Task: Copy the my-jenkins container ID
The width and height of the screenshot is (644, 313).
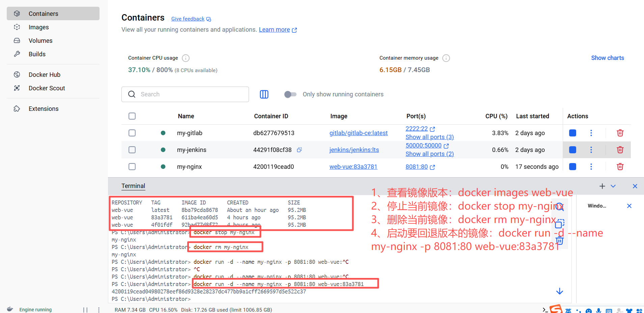Action: click(x=299, y=150)
